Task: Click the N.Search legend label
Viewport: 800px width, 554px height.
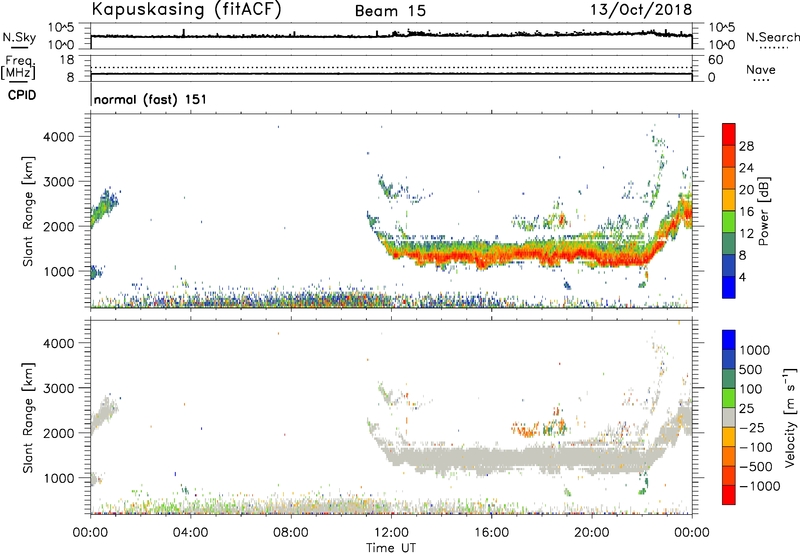Action: tap(773, 37)
